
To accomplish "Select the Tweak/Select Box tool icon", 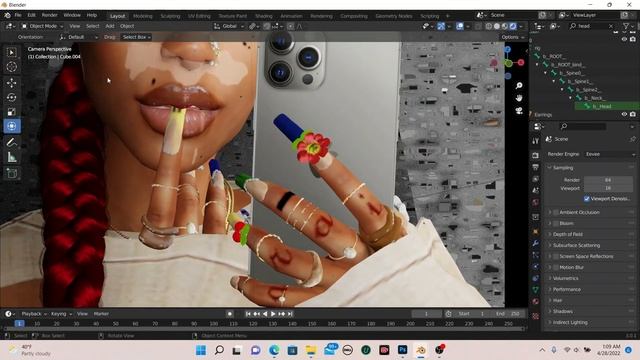I will (x=11, y=52).
